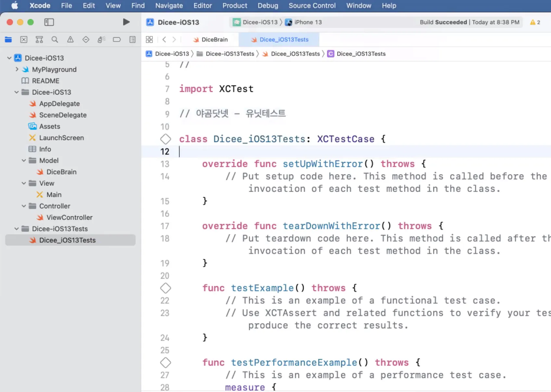The width and height of the screenshot is (551, 392).
Task: Open the Editor menu
Action: point(203,6)
